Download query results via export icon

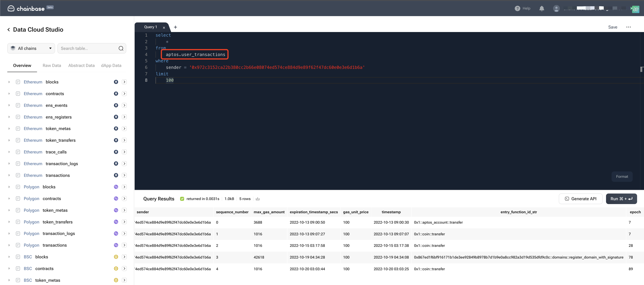point(258,199)
